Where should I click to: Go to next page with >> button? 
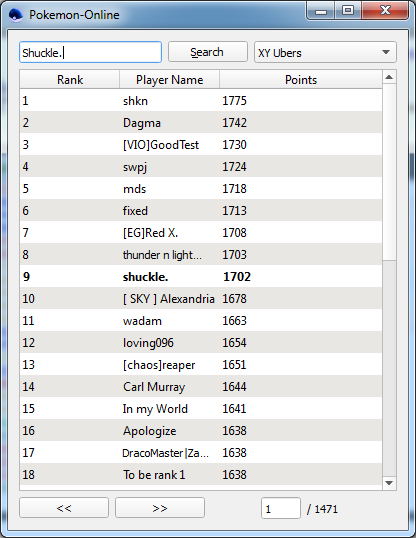tap(160, 508)
